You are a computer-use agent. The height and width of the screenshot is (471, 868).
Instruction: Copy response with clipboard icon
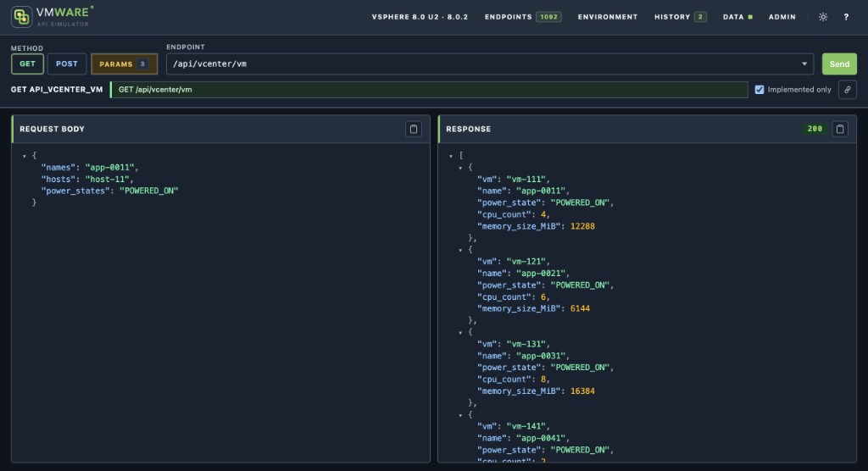pos(840,129)
